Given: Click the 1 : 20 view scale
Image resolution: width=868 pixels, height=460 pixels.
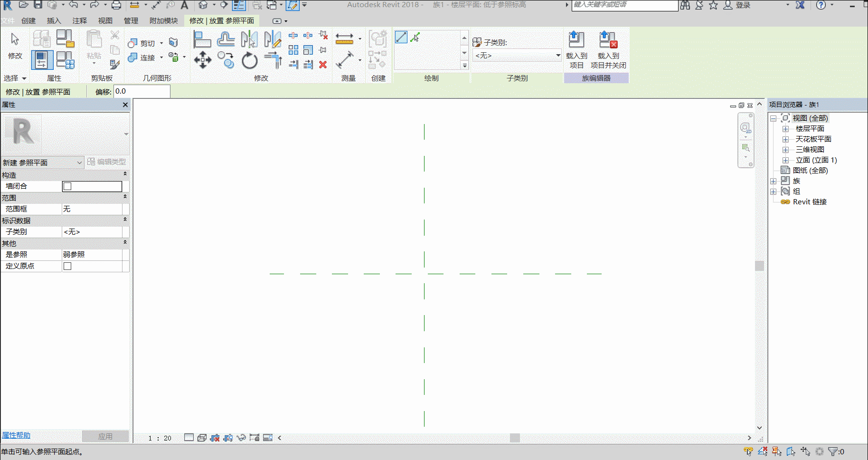Looking at the screenshot, I should pyautogui.click(x=160, y=438).
